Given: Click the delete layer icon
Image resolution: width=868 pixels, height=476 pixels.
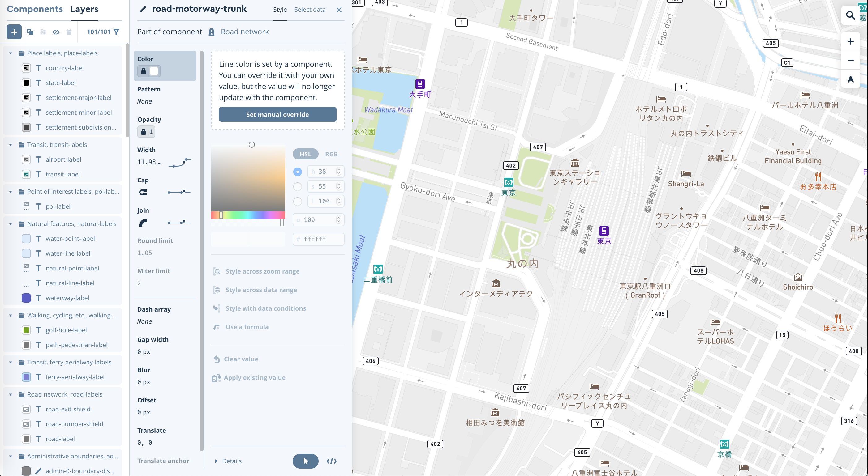Looking at the screenshot, I should coord(68,31).
